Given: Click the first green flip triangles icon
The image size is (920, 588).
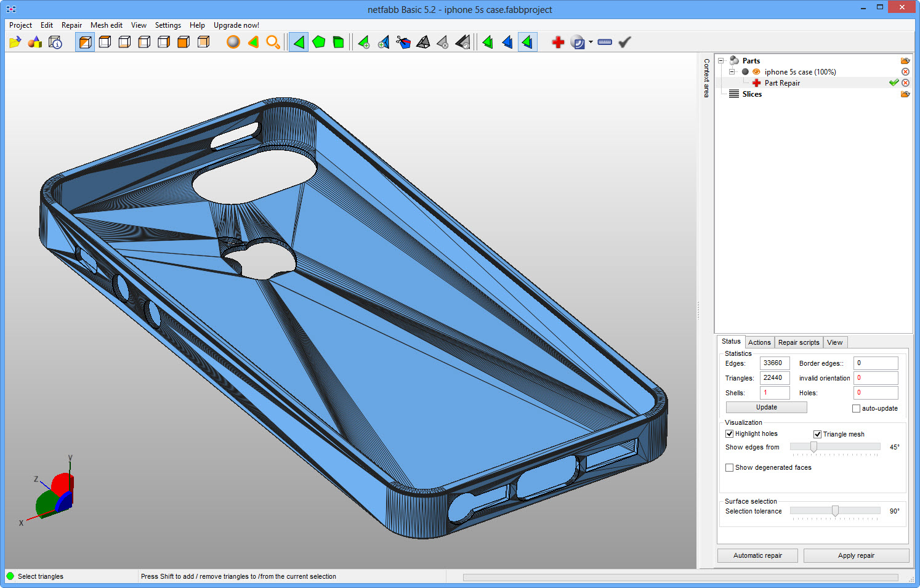Looking at the screenshot, I should (488, 42).
